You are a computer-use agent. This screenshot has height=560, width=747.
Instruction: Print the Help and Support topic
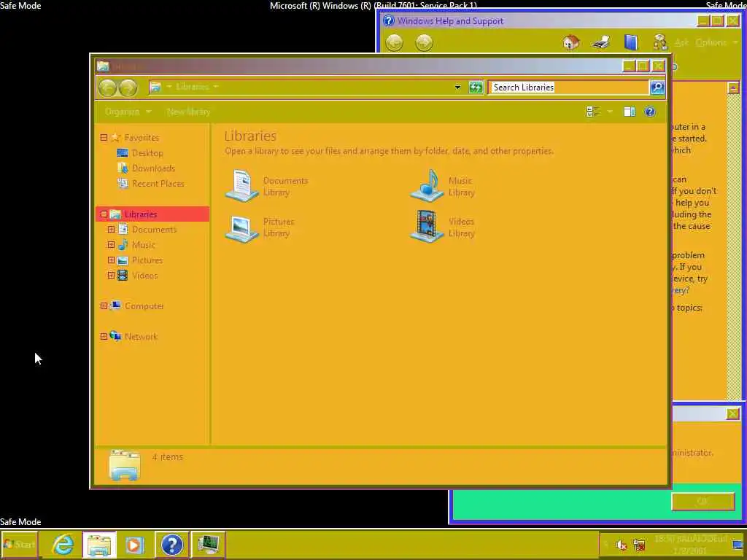click(x=601, y=42)
